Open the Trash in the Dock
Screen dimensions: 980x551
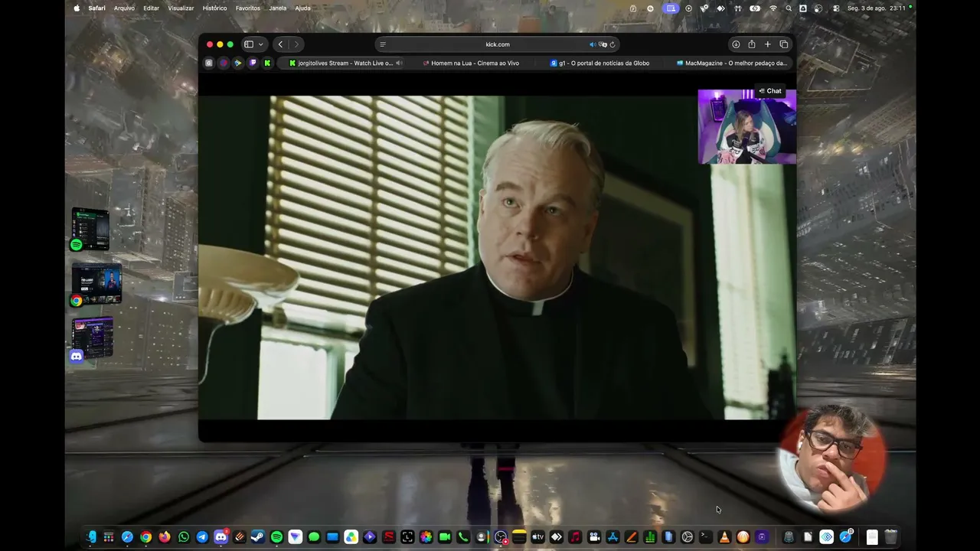[890, 537]
